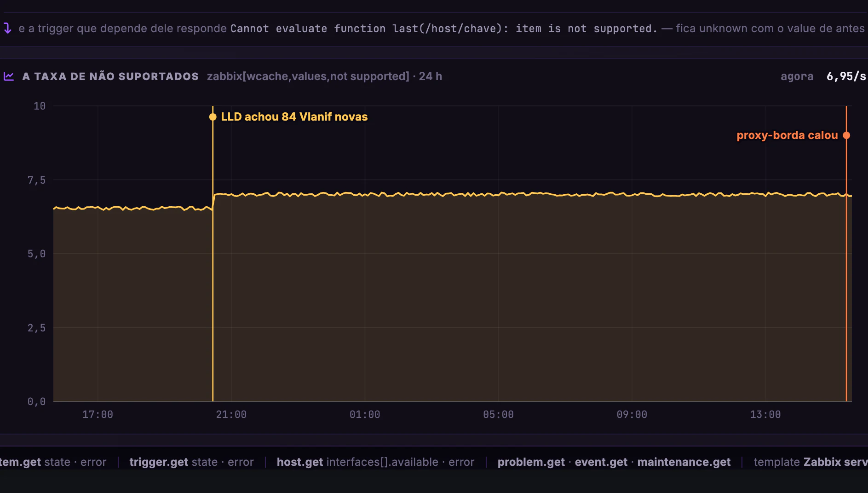Viewport: 868px width, 493px height.
Task: Click the 10 y-axis label
Action: coord(40,106)
